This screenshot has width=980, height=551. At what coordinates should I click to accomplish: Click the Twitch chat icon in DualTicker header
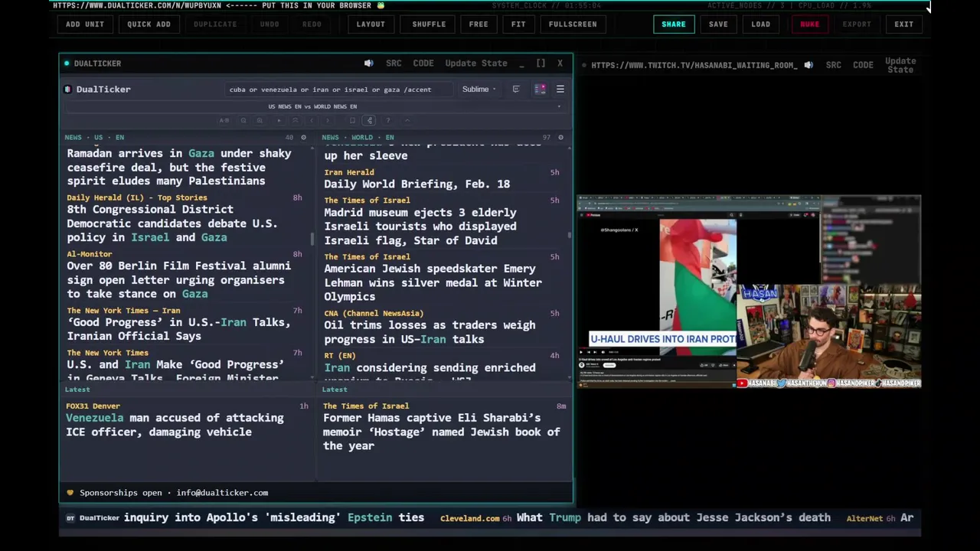(x=516, y=90)
